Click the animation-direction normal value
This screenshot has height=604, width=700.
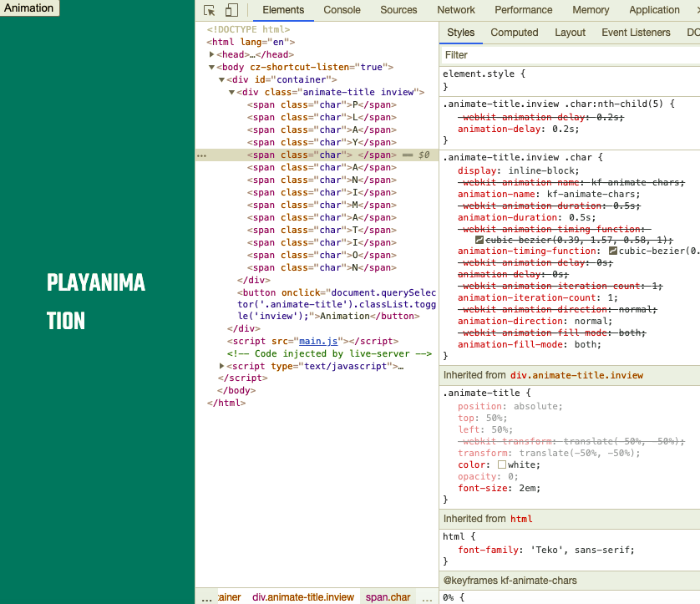[x=591, y=322]
